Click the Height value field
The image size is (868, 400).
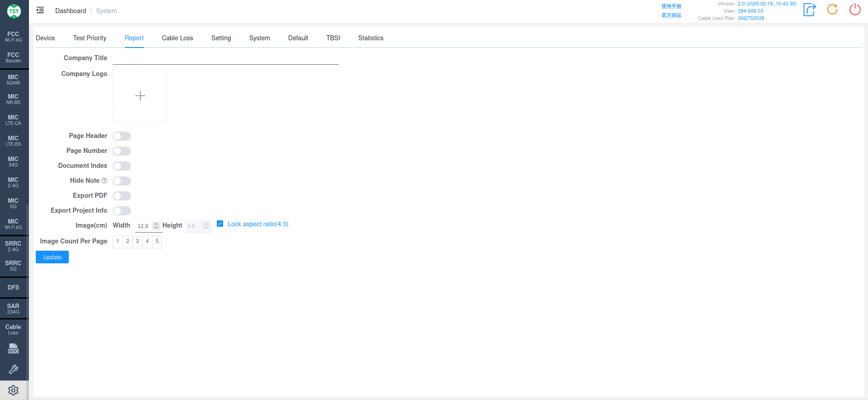coord(193,226)
